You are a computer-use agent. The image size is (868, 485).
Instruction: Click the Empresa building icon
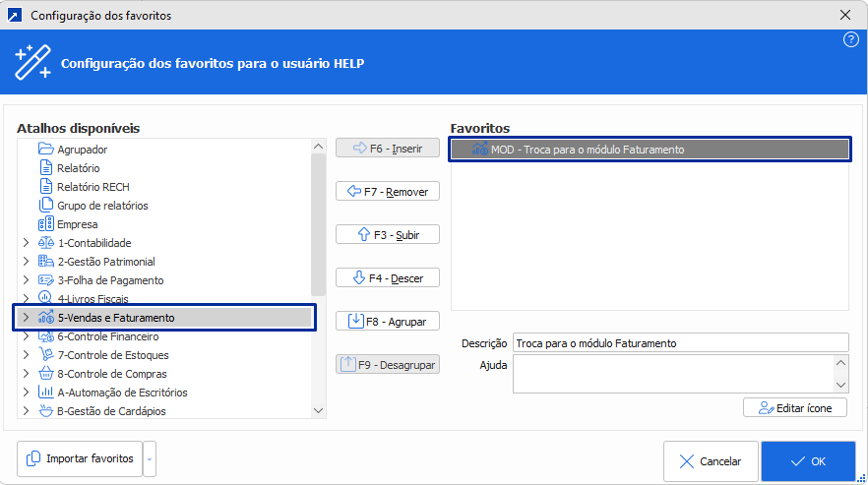click(x=45, y=224)
